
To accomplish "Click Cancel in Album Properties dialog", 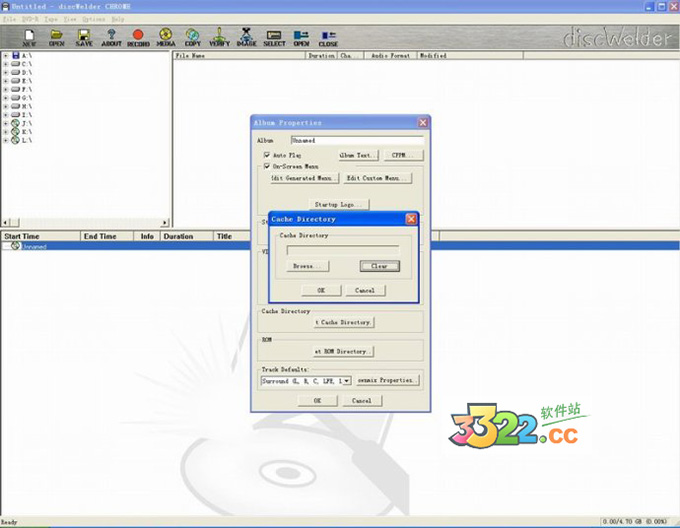I will click(x=362, y=401).
